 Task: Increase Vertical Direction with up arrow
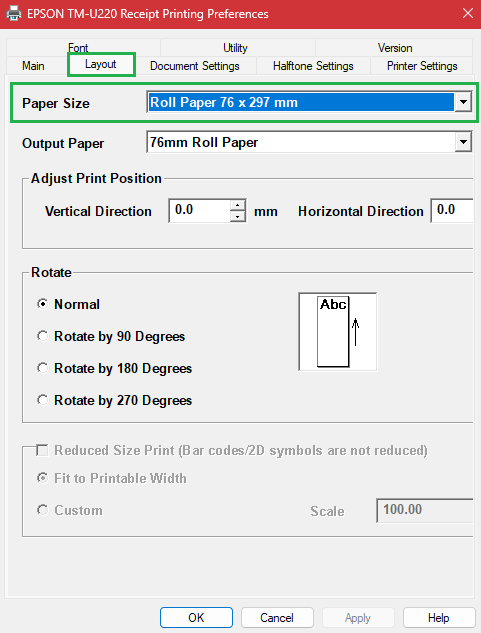click(238, 205)
